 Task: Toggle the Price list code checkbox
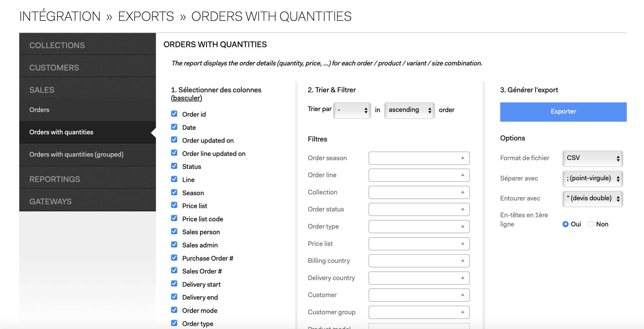click(x=174, y=218)
